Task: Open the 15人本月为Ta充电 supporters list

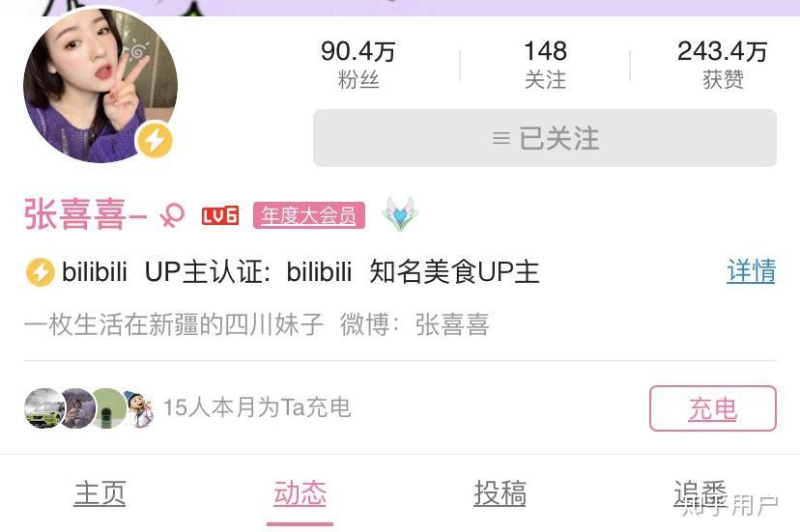Action: point(257,407)
